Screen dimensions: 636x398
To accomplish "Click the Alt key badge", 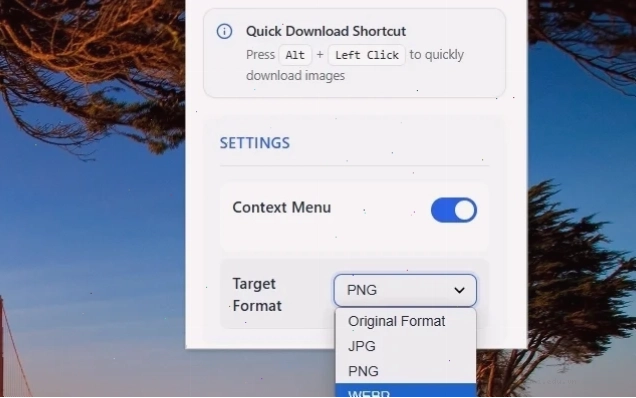I will (295, 55).
